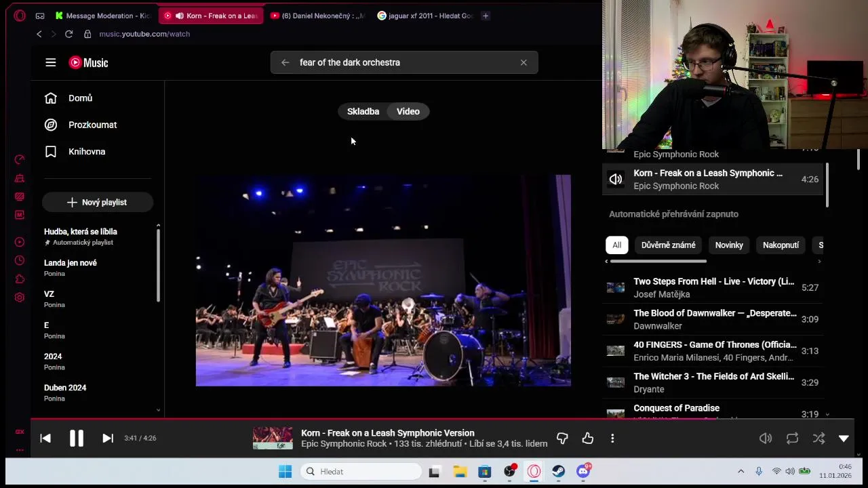This screenshot has width=868, height=488.
Task: Pause the playing song
Action: (77, 438)
